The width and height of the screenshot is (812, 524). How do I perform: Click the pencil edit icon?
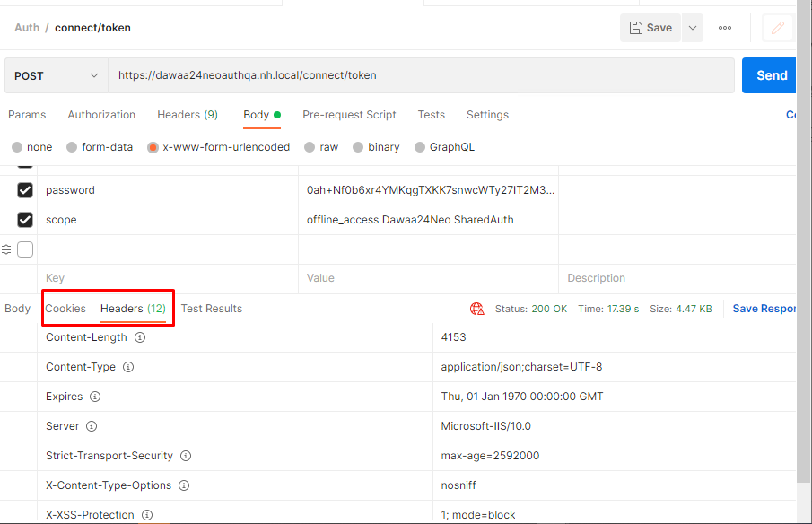[777, 28]
